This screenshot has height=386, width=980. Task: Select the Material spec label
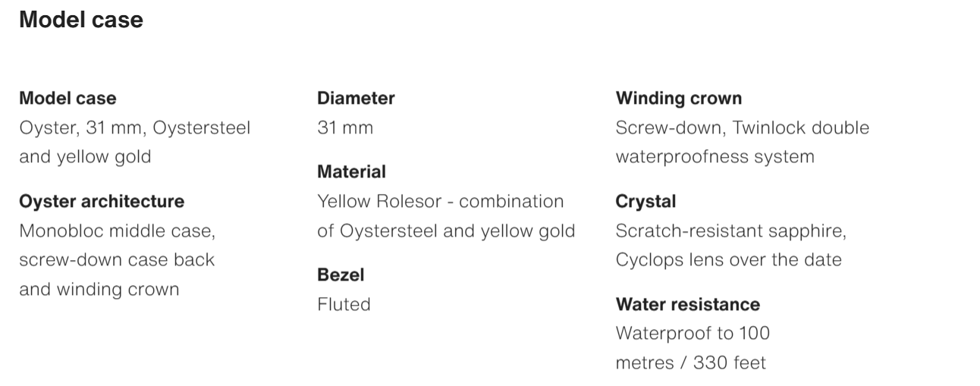(351, 171)
